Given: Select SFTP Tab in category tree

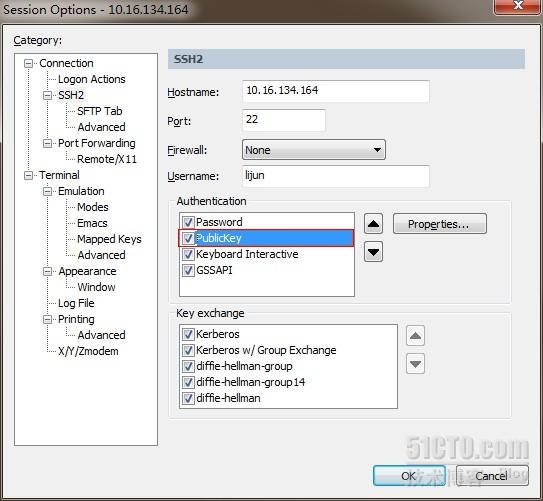Looking at the screenshot, I should tap(100, 111).
